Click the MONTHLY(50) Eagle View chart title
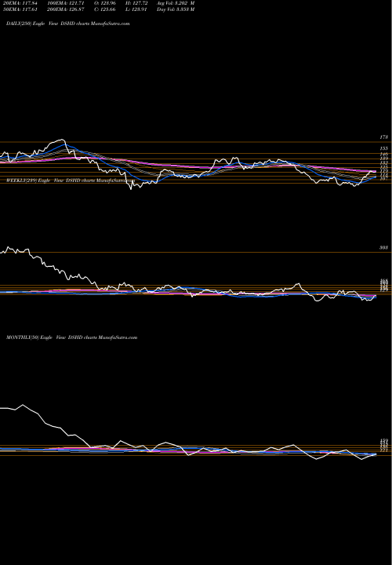Image resolution: width=392 pixels, height=565 pixels. (x=72, y=337)
